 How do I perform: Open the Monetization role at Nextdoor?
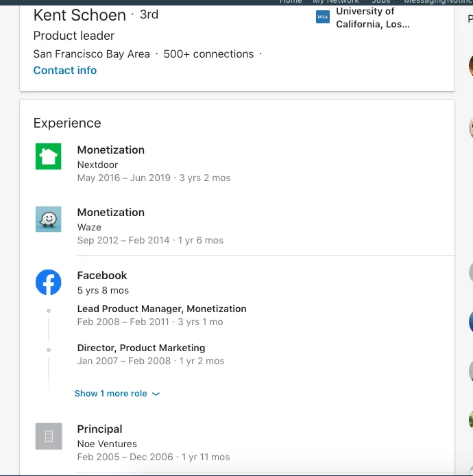[111, 150]
